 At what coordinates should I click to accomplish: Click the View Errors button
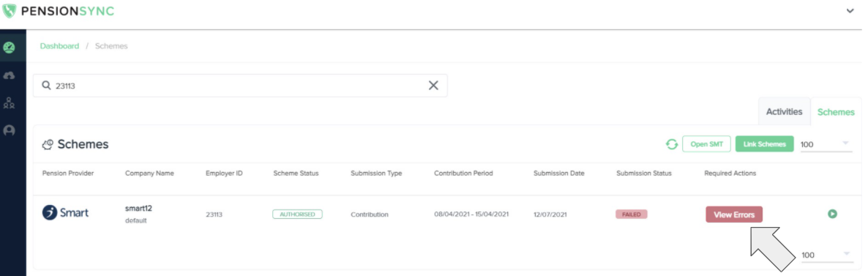point(734,215)
